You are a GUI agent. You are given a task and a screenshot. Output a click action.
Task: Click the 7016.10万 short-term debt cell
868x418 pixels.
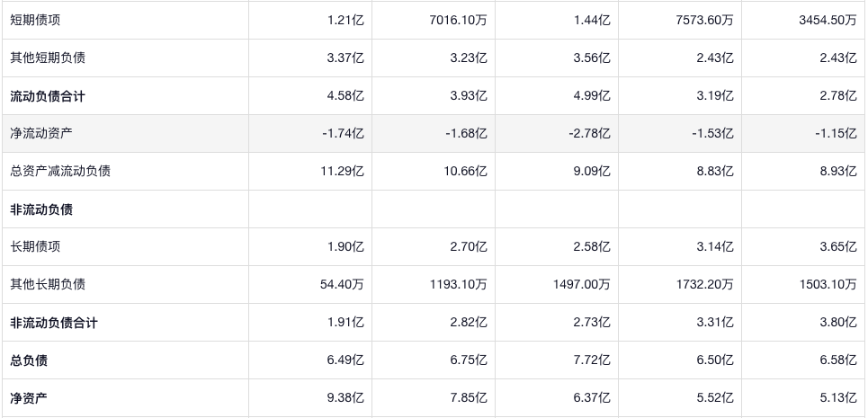459,20
